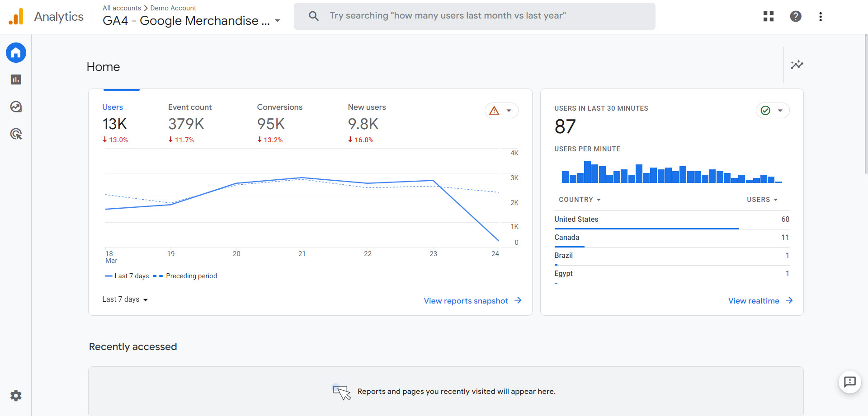The height and width of the screenshot is (416, 868).
Task: Open the Home icon in sidebar
Action: point(16,53)
